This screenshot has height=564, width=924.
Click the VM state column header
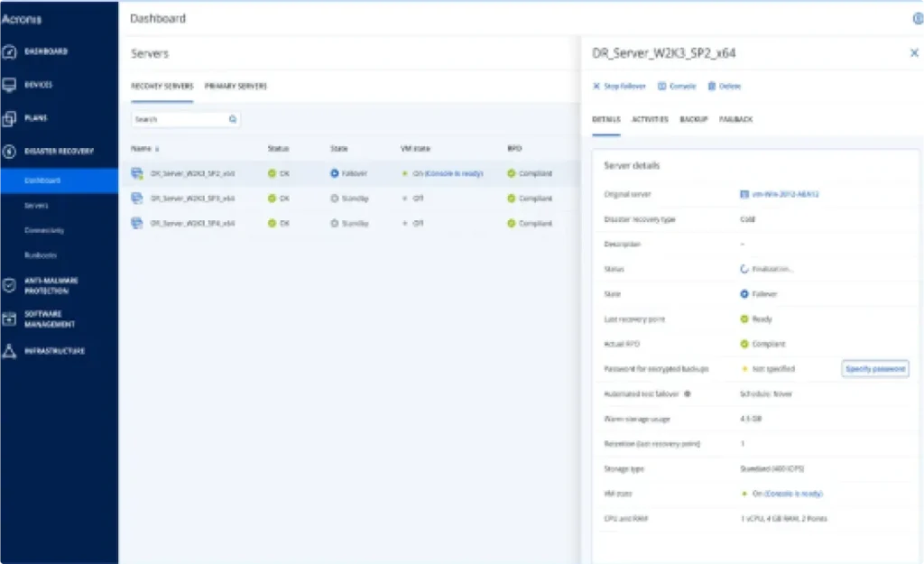[x=415, y=149]
